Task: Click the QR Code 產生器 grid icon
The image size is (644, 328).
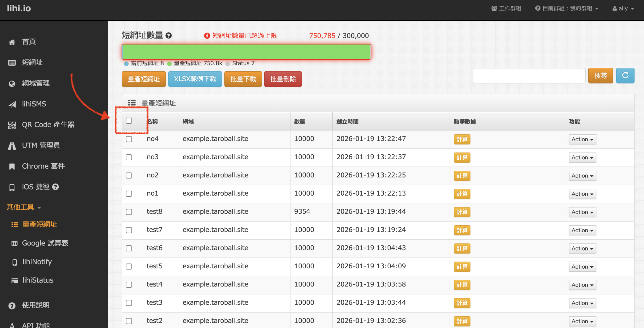Action: 12,125
